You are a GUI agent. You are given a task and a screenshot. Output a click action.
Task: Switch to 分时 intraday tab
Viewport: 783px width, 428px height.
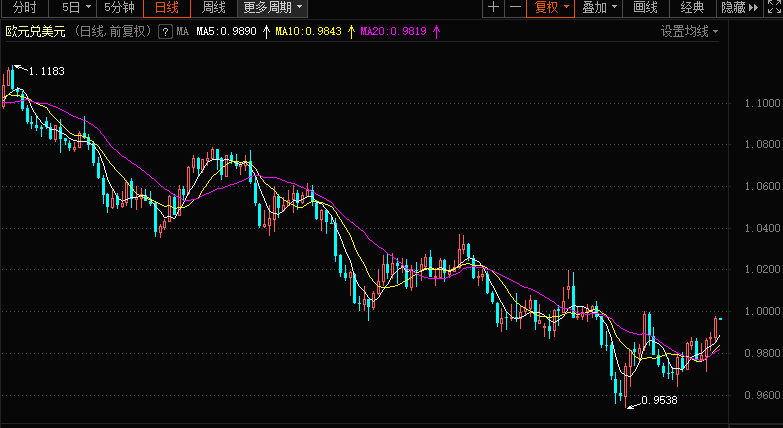[24, 7]
